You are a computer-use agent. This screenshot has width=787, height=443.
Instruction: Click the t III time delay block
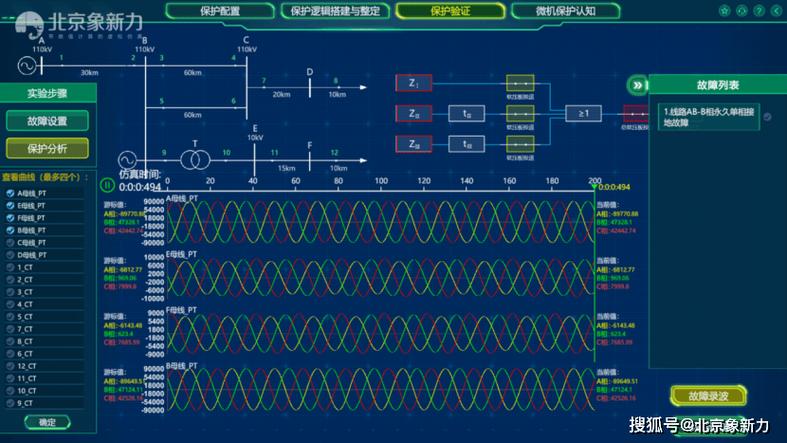click(x=467, y=144)
